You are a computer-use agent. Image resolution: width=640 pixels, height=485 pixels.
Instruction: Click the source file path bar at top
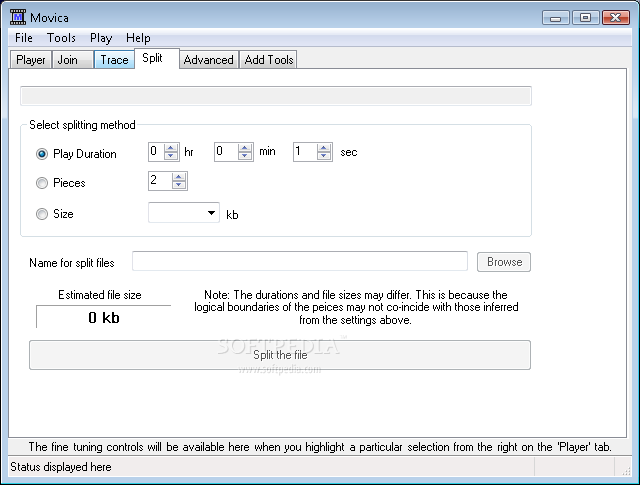coord(276,96)
